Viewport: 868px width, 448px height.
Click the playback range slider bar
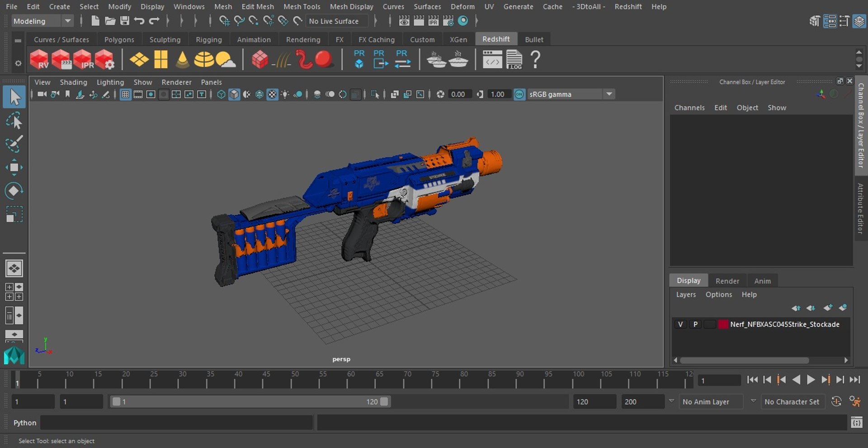tap(250, 401)
